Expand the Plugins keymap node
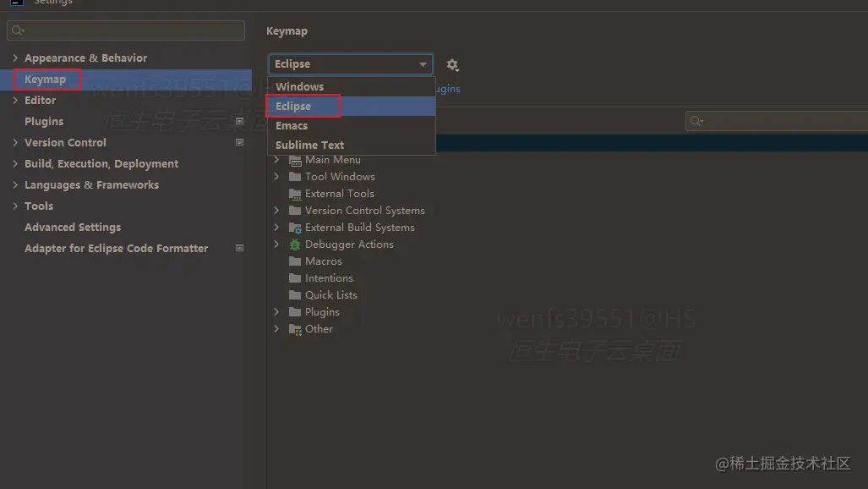868x489 pixels. (x=276, y=311)
